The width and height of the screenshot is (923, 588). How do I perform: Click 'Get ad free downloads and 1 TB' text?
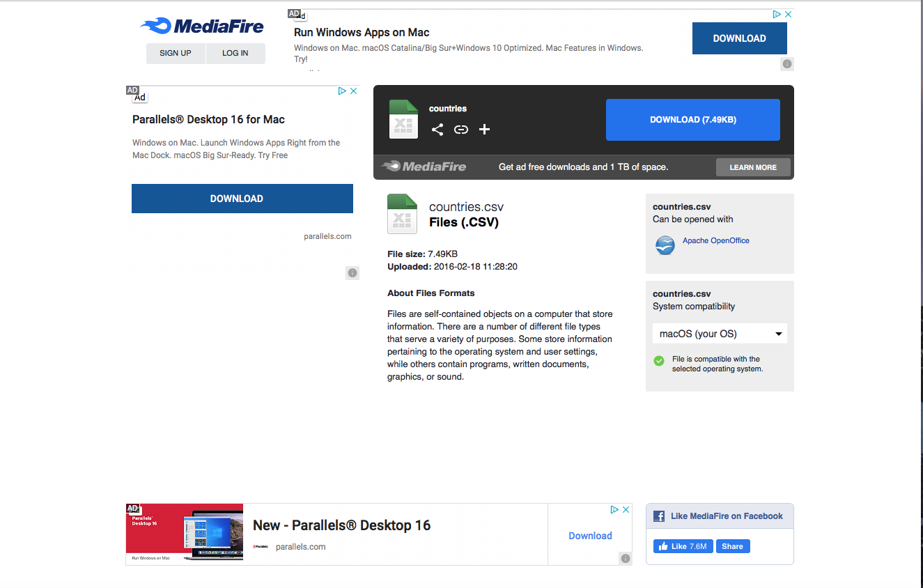pos(583,167)
